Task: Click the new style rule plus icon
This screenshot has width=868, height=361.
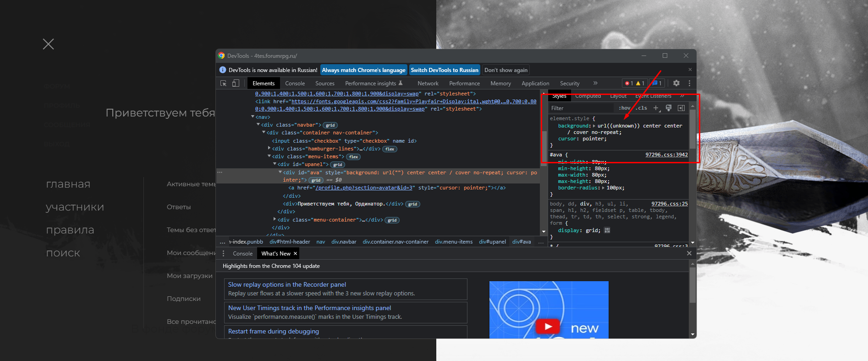Action: click(x=656, y=108)
